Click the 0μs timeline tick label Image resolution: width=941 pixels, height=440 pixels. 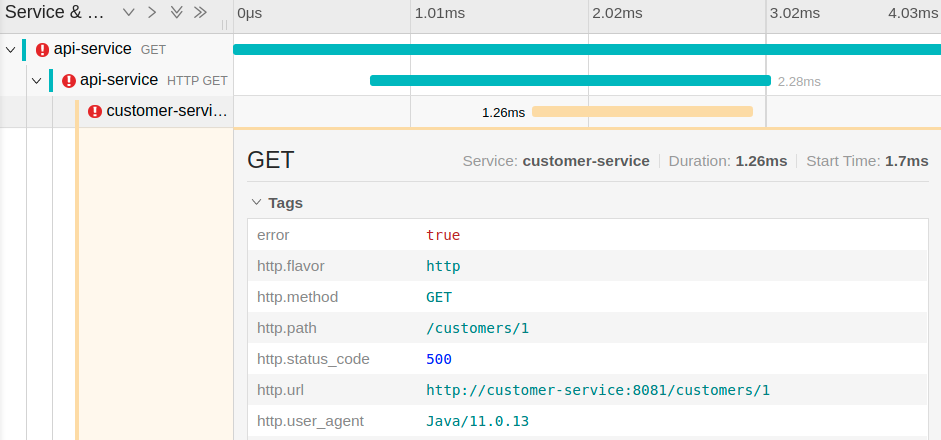coord(250,13)
